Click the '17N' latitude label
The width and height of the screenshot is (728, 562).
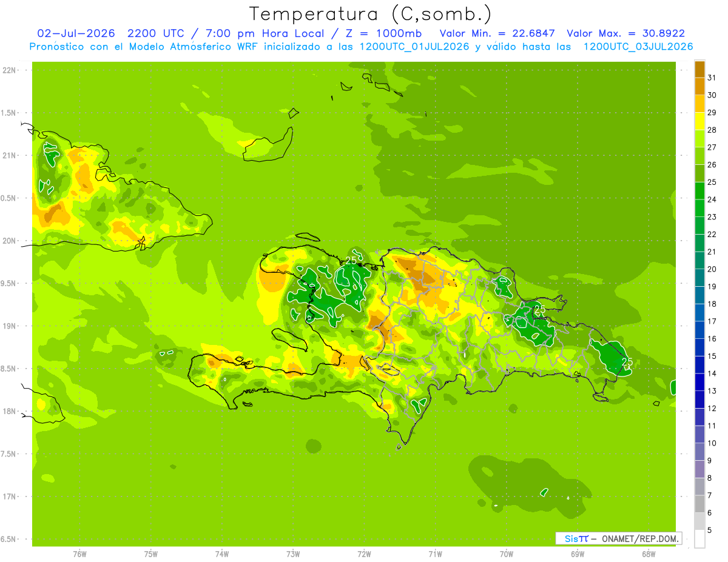point(9,497)
